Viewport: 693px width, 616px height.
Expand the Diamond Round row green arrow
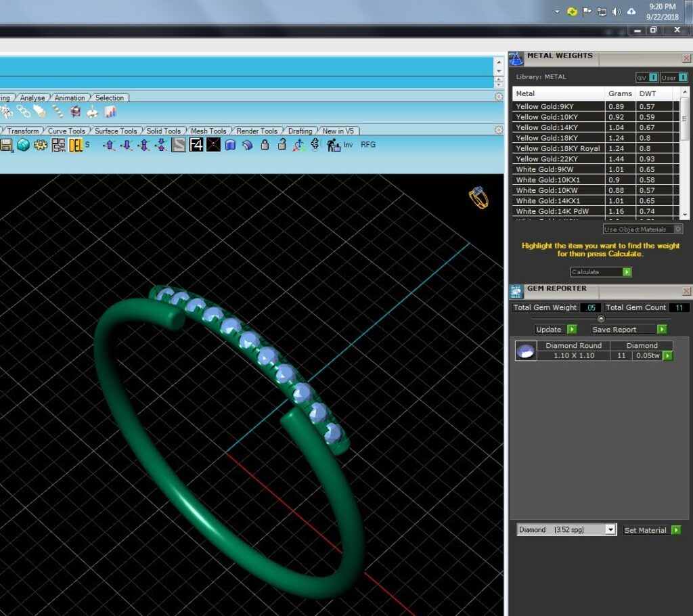click(668, 355)
